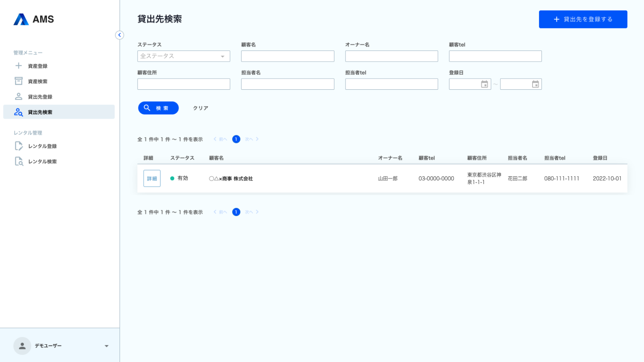Select page 1 in bottom pagination
The height and width of the screenshot is (362, 644).
(236, 212)
